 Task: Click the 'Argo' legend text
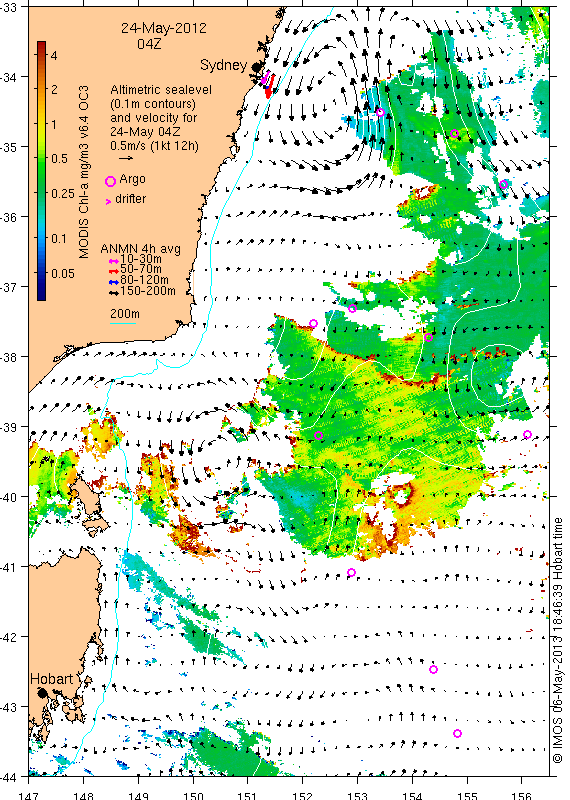tap(132, 180)
